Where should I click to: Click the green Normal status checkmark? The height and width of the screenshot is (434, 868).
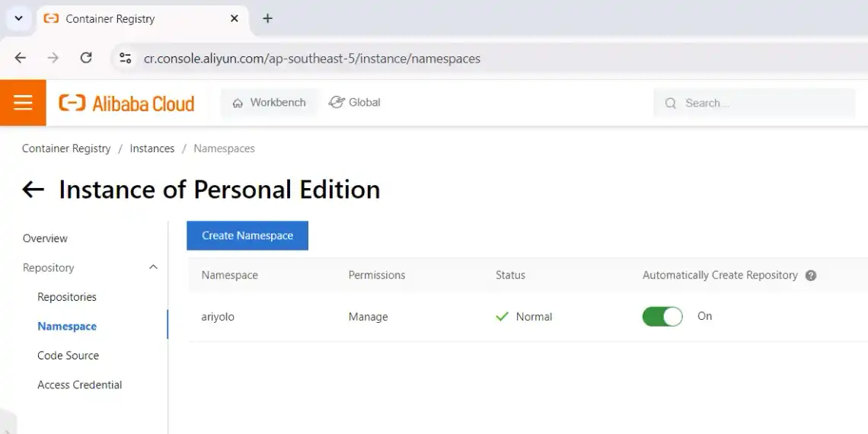[502, 317]
